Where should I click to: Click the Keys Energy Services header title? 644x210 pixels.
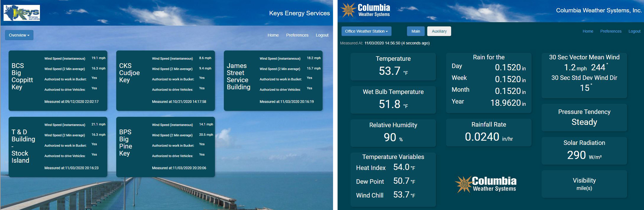(x=299, y=13)
